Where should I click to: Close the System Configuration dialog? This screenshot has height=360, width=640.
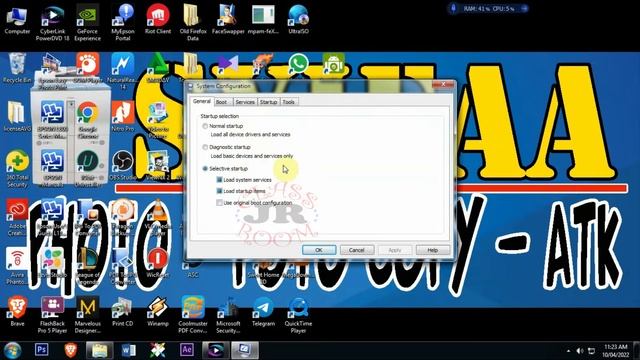pos(443,84)
